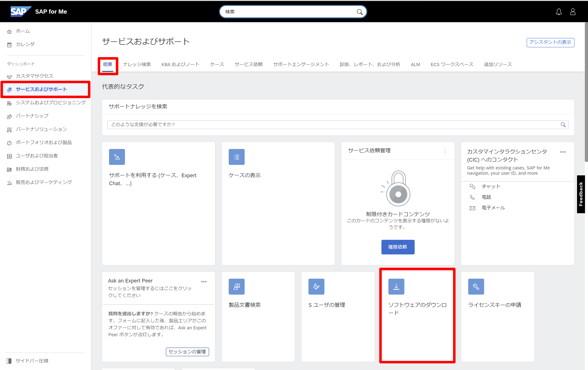The width and height of the screenshot is (588, 370).
Task: Open 製品文書検索 document search icon
Action: pos(236,286)
